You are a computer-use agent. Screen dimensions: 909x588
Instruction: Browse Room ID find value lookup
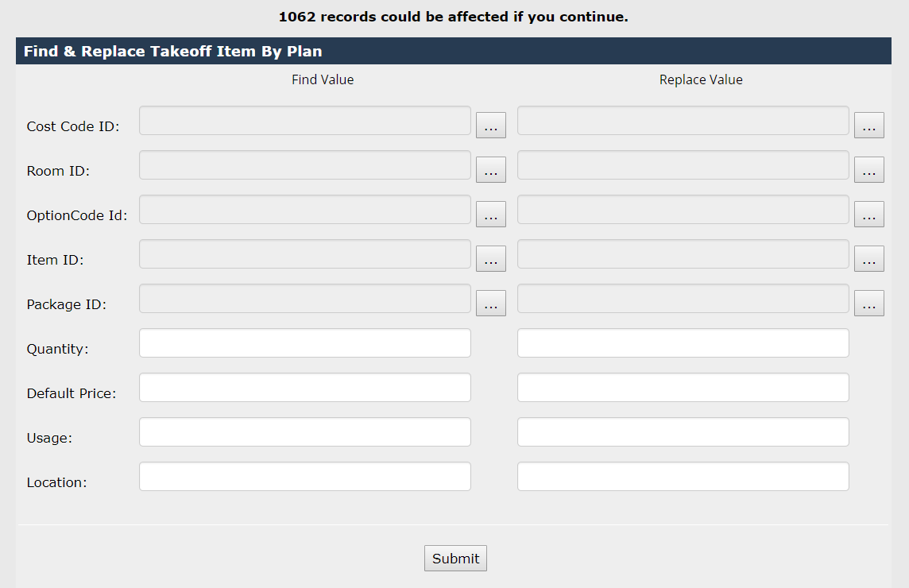click(x=490, y=170)
